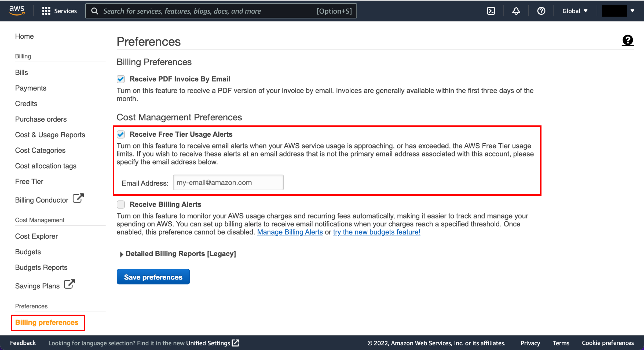Click the CloudShell terminal icon

[x=491, y=11]
